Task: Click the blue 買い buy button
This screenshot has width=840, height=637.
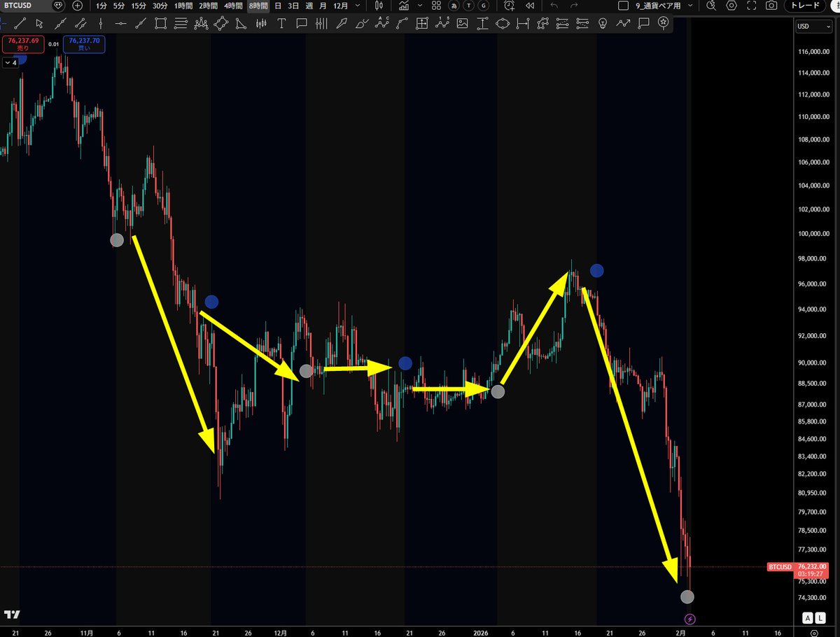Action: pyautogui.click(x=84, y=45)
